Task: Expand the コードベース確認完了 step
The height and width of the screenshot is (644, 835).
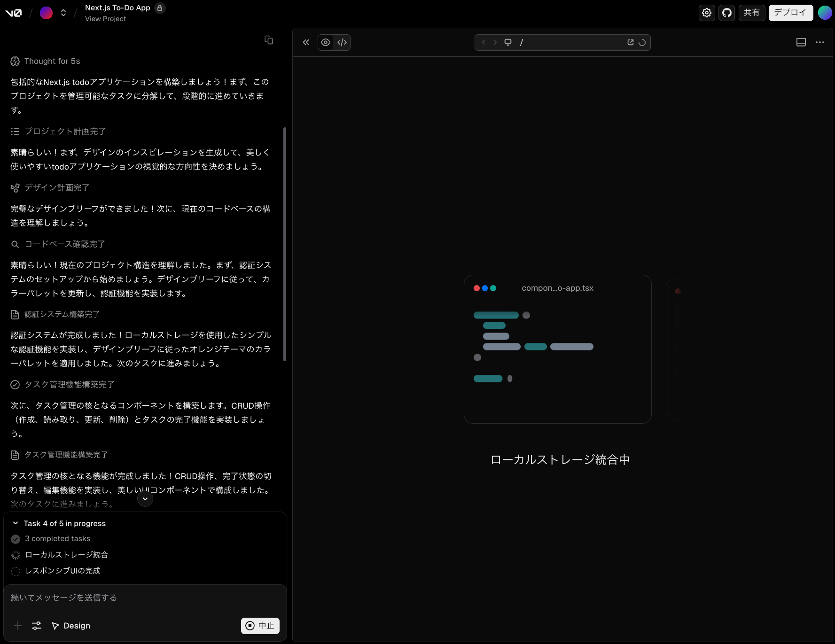Action: click(58, 244)
